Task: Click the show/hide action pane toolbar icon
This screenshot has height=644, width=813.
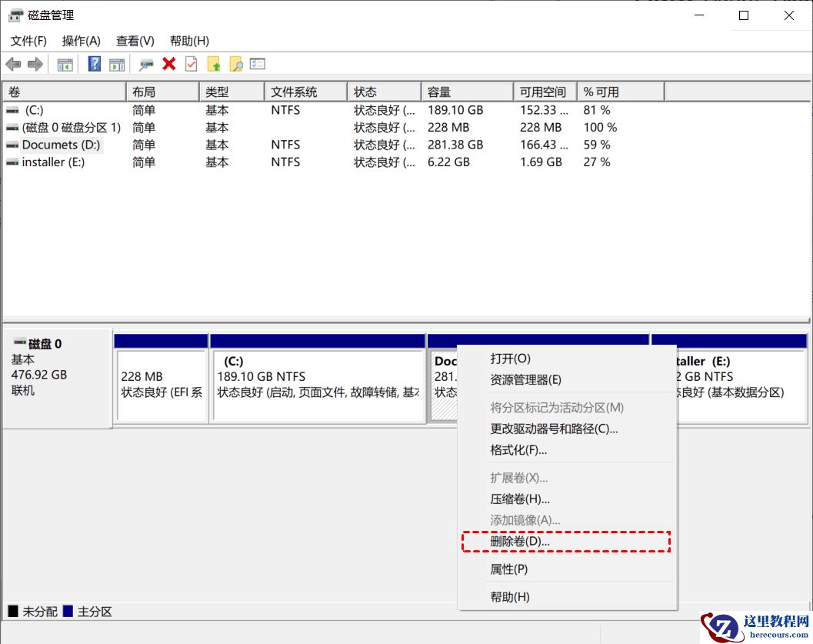Action: [x=116, y=64]
